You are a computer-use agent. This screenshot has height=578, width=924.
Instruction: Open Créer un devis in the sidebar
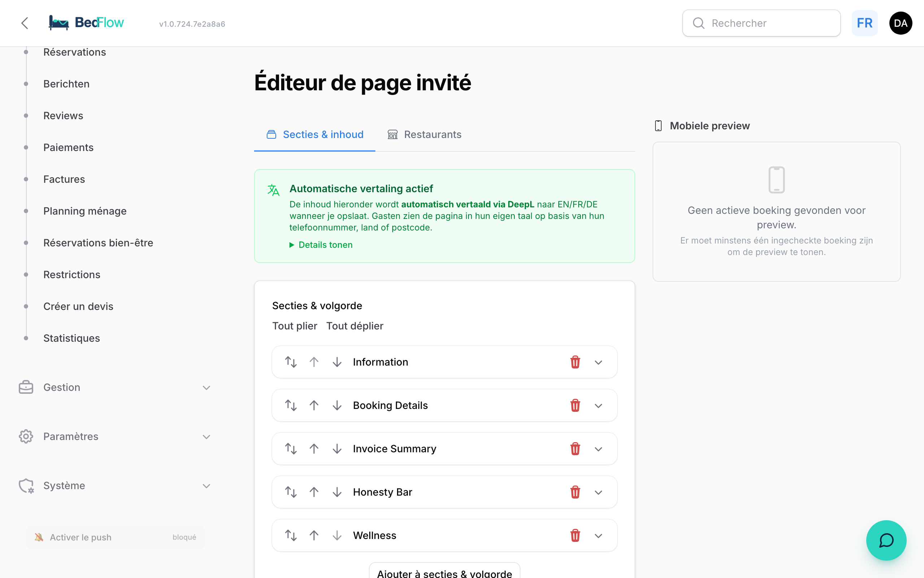click(x=78, y=306)
